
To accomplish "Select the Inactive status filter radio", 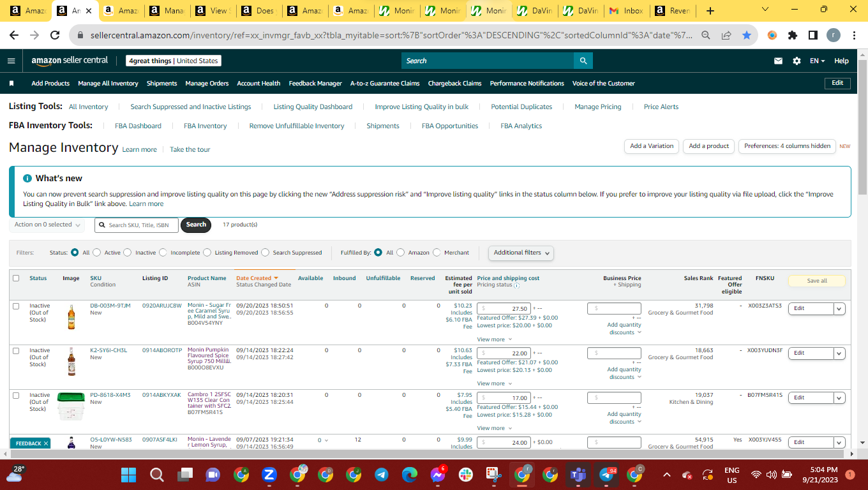I will (x=128, y=253).
